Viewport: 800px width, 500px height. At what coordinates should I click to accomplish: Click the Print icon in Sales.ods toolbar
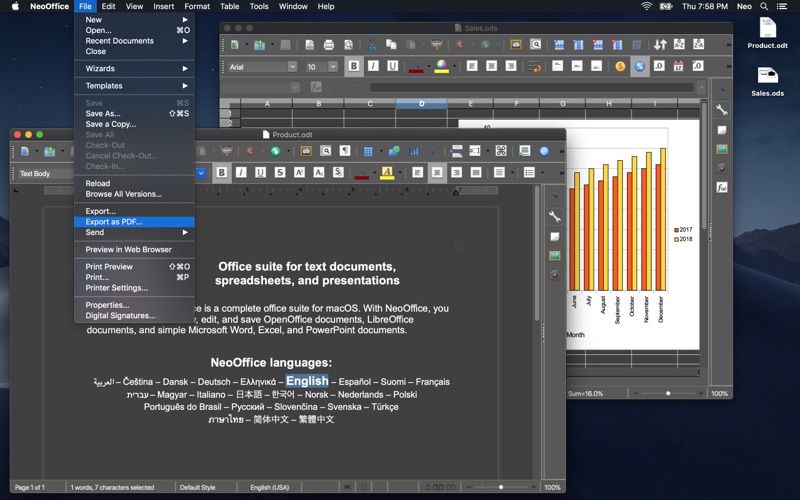pyautogui.click(x=327, y=45)
